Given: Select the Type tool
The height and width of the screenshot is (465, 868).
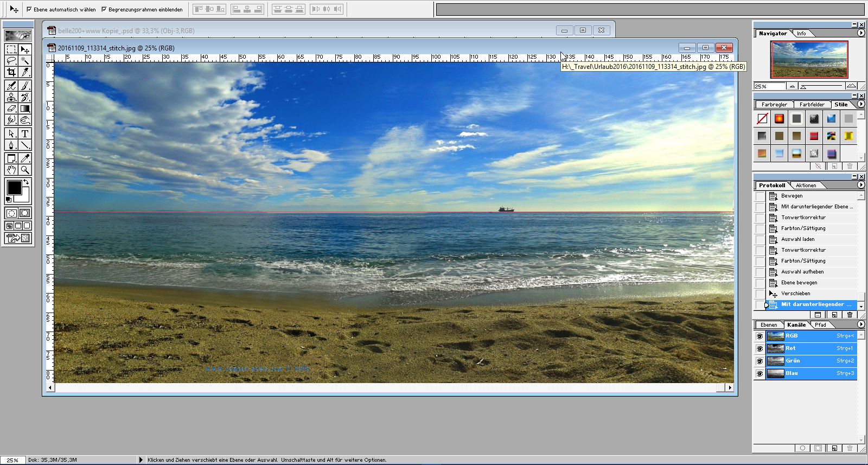Looking at the screenshot, I should coord(25,133).
